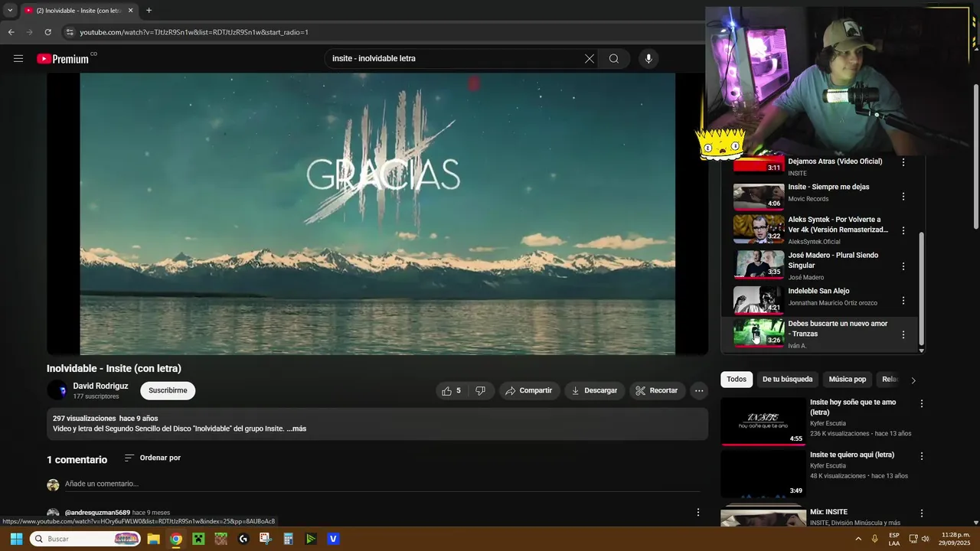980x551 pixels.
Task: Like the video with thumbs up
Action: pos(451,390)
